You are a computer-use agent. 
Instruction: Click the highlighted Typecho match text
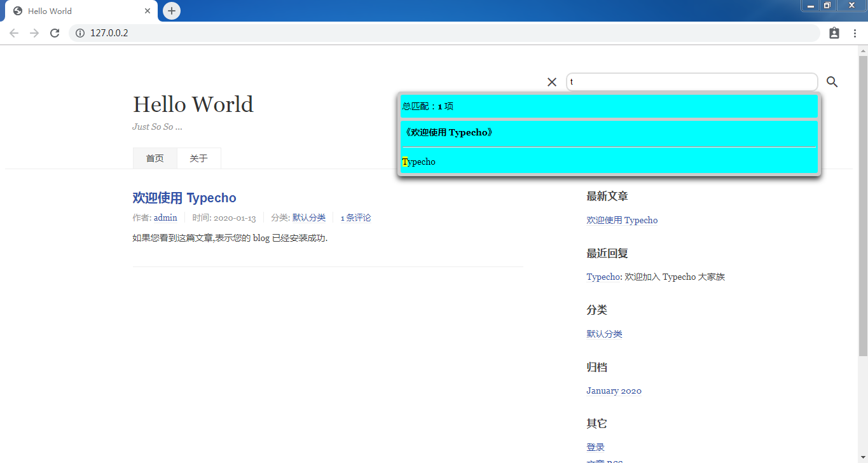point(419,162)
